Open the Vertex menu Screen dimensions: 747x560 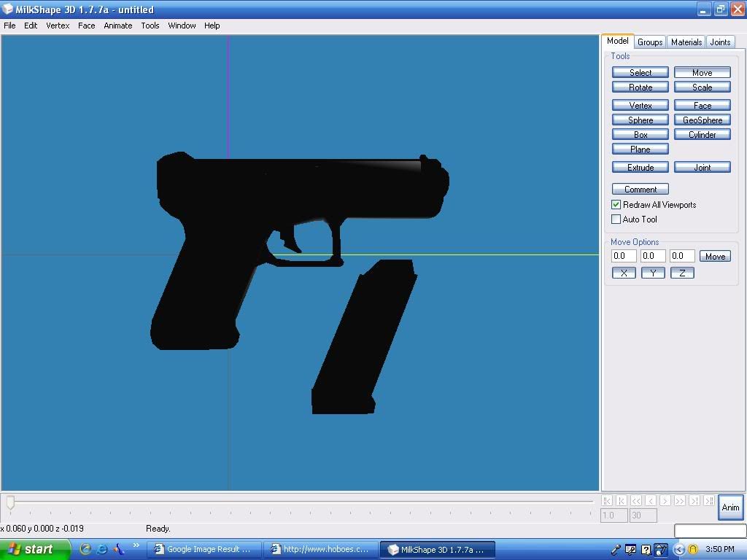(x=58, y=26)
